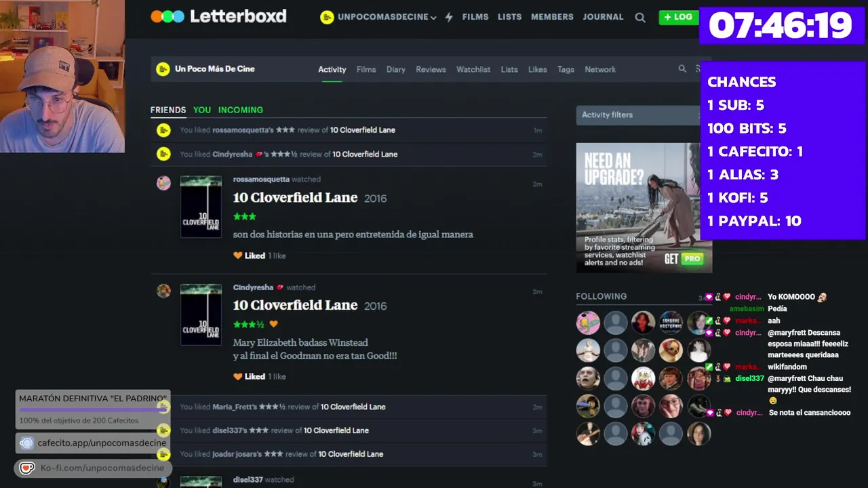868x488 pixels.
Task: Click the GET PRO button in the ad
Action: (683, 258)
